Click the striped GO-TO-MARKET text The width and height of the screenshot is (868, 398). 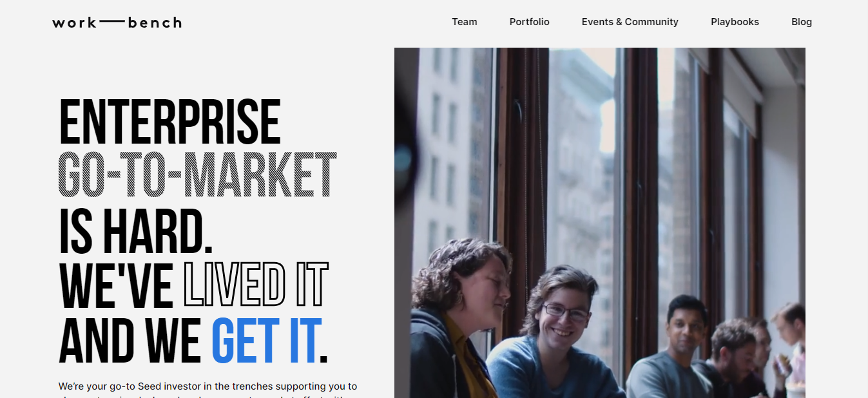point(198,175)
